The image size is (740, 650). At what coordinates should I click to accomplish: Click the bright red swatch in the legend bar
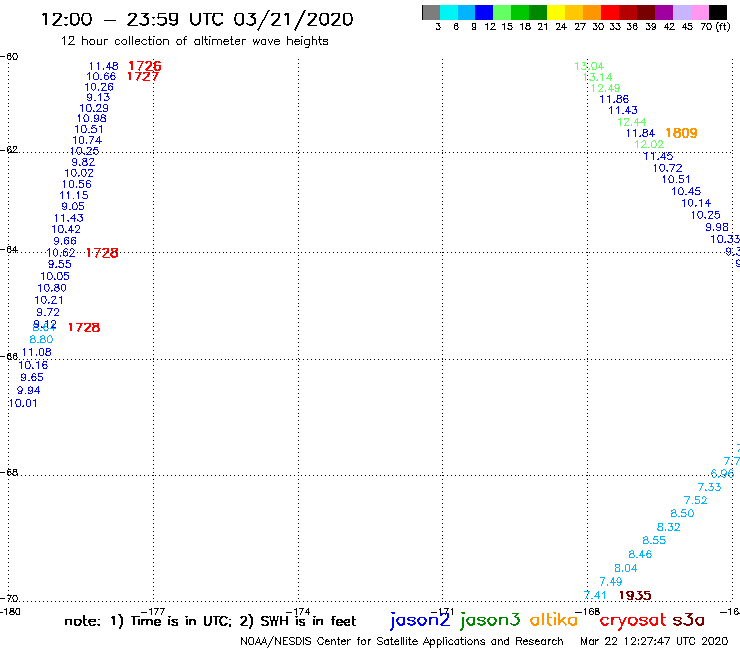click(610, 12)
